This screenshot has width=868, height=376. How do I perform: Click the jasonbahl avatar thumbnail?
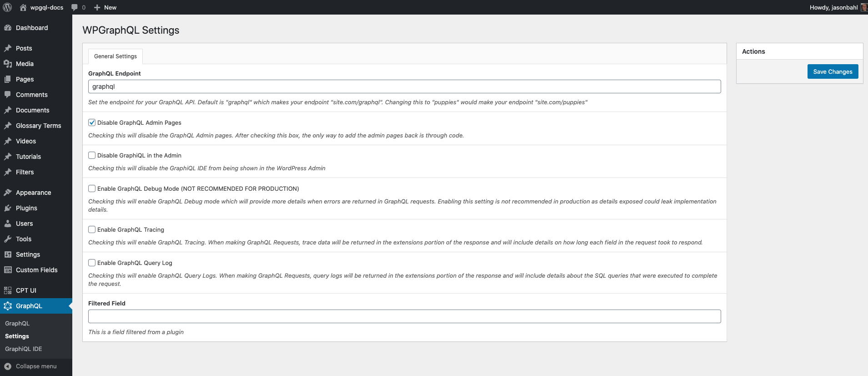click(x=864, y=7)
